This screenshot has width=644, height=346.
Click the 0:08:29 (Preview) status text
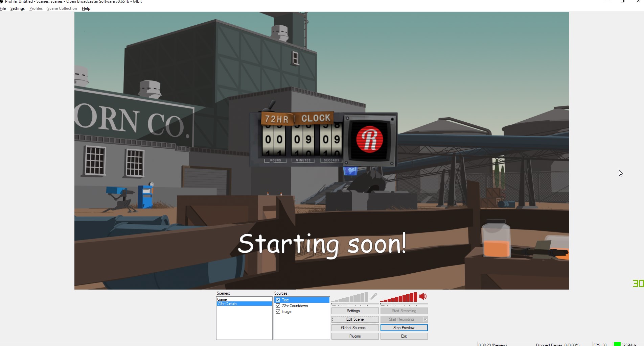[x=492, y=344]
